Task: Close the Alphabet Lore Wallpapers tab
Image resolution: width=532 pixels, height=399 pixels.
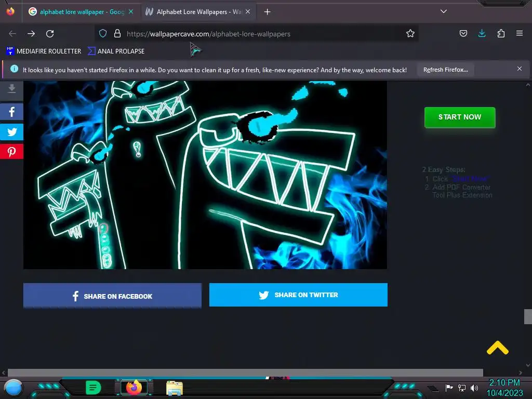Action: (x=248, y=12)
